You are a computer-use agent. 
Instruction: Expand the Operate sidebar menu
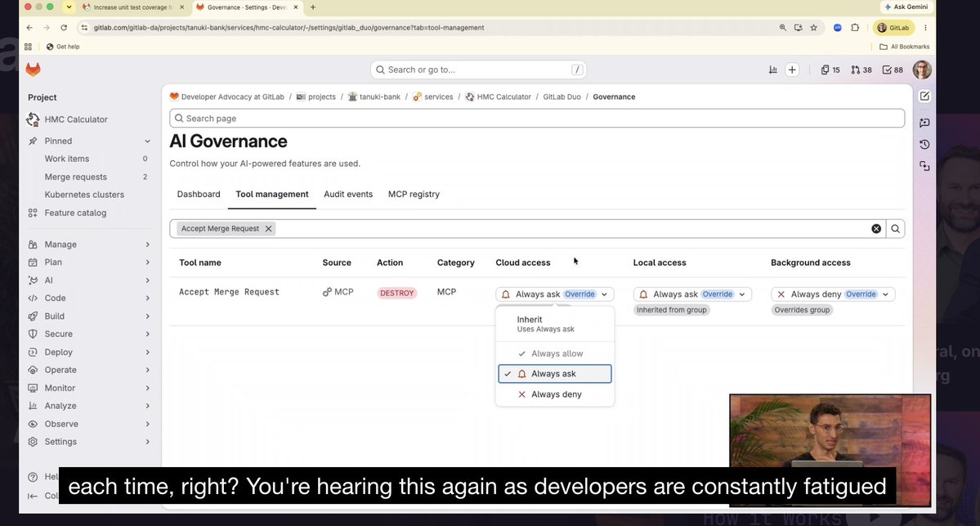coord(89,370)
